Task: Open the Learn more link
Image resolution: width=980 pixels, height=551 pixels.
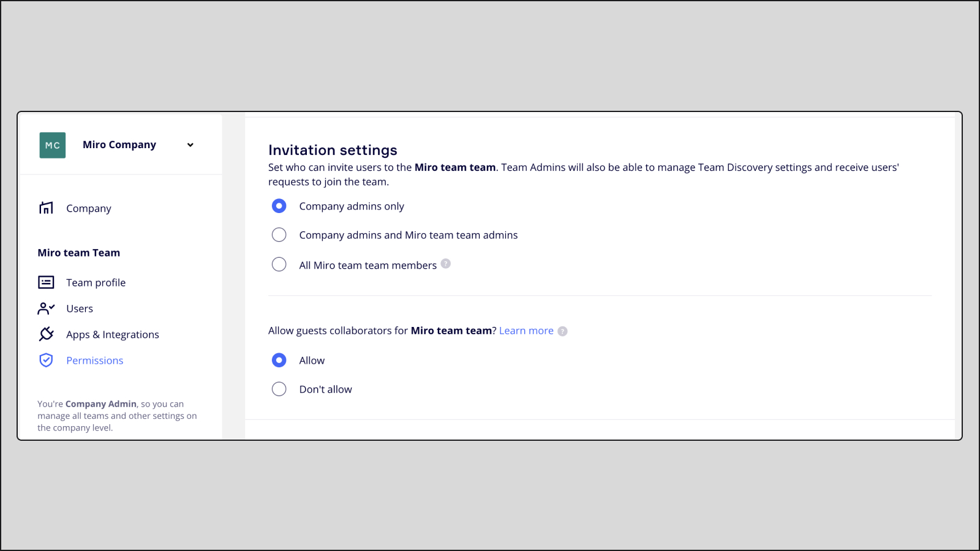Action: [526, 330]
